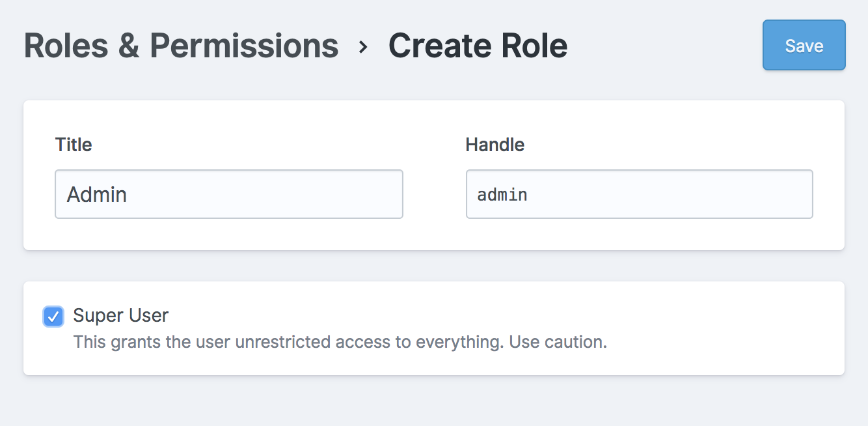
Task: Click the checkmark inside the checkbox
Action: tap(53, 317)
